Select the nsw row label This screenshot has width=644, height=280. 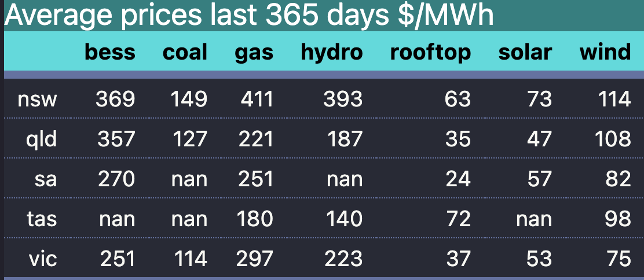pyautogui.click(x=38, y=100)
